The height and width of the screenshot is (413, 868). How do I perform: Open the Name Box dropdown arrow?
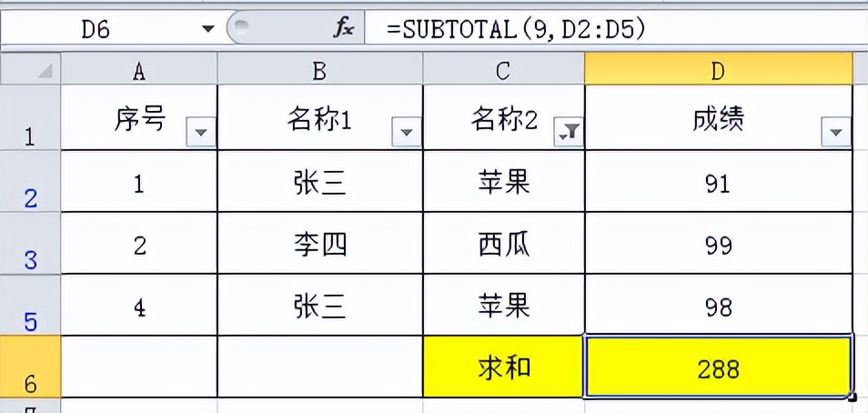(x=208, y=29)
